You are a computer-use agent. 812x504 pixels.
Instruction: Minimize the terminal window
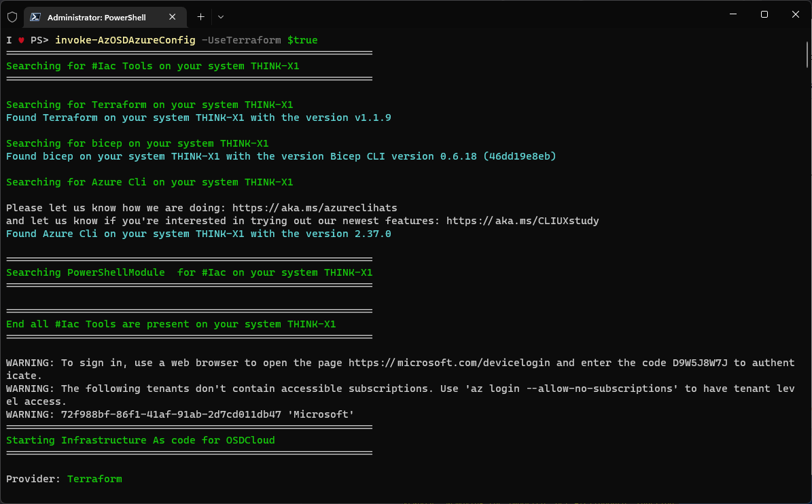(x=733, y=14)
